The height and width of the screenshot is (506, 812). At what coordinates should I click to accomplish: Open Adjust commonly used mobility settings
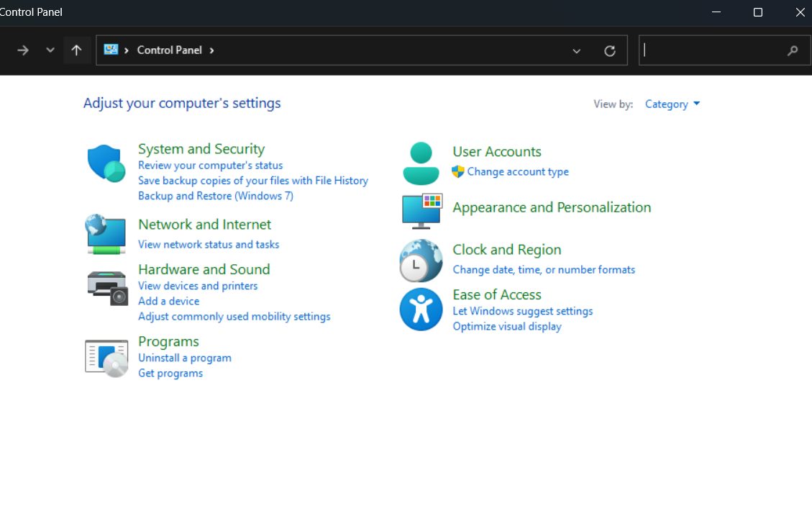coord(234,316)
